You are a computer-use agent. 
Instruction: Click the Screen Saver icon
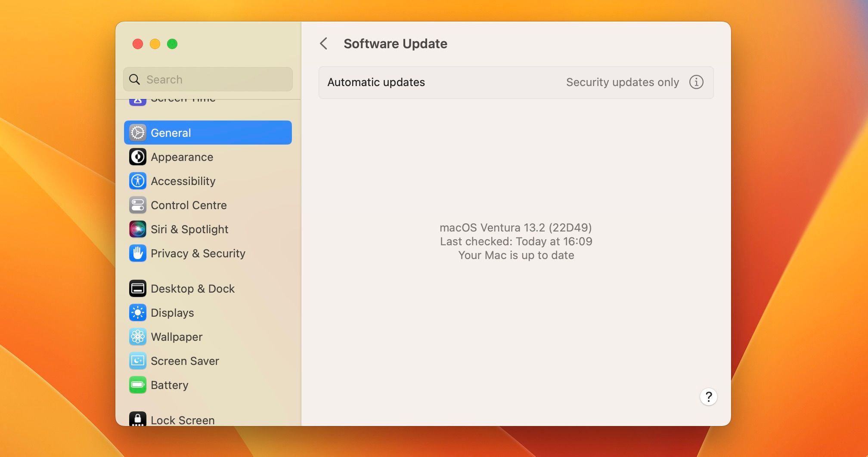click(138, 361)
